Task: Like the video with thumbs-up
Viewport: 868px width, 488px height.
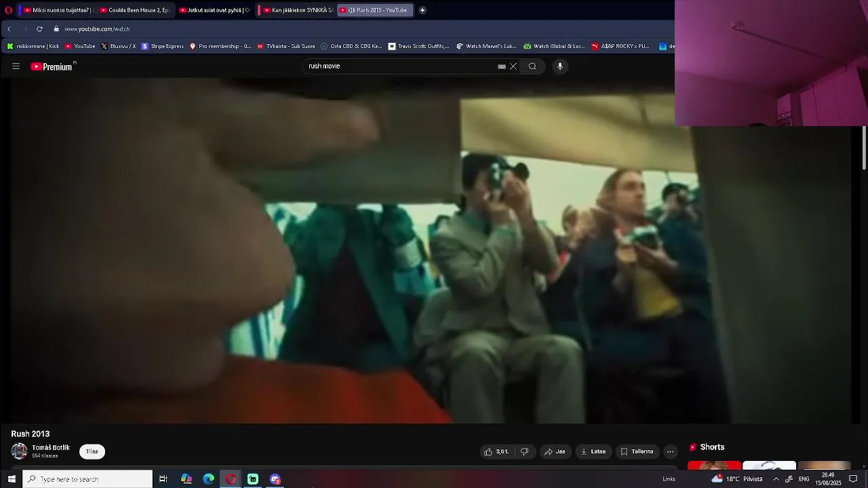Action: pos(496,451)
